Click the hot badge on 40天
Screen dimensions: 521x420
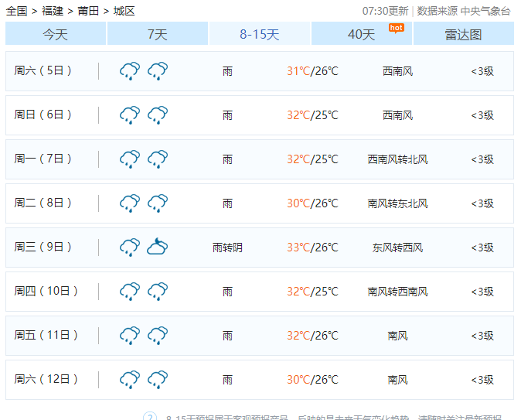397,29
